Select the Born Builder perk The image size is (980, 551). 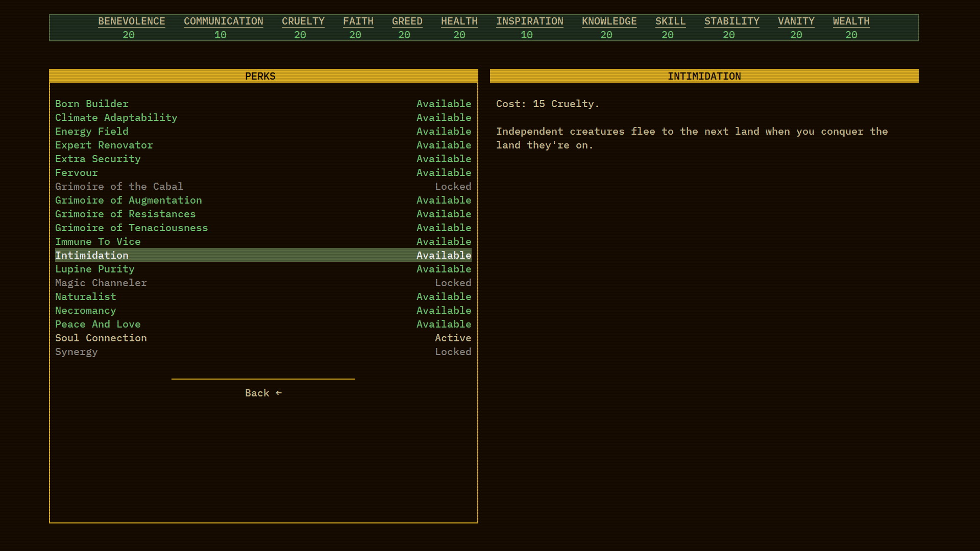pos(92,104)
